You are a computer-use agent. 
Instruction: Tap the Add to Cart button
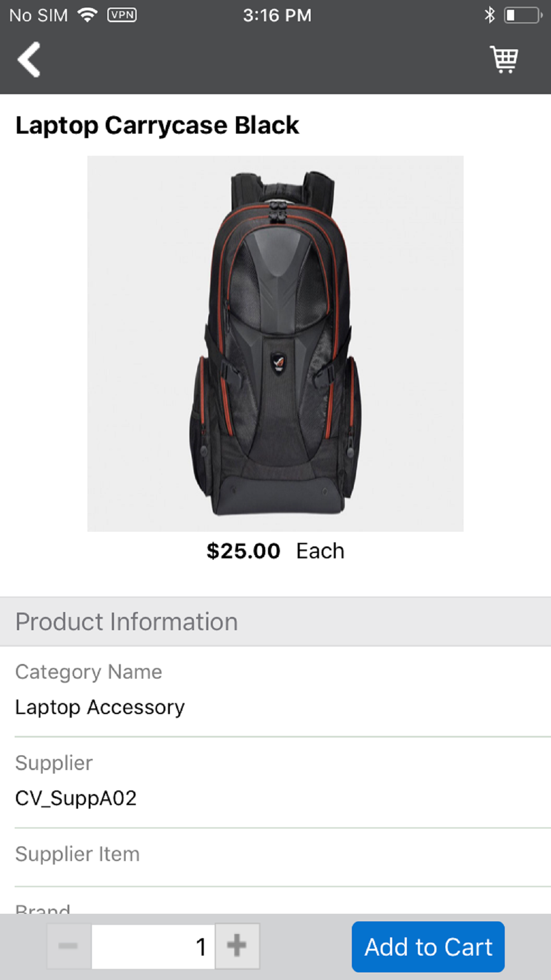click(x=428, y=946)
